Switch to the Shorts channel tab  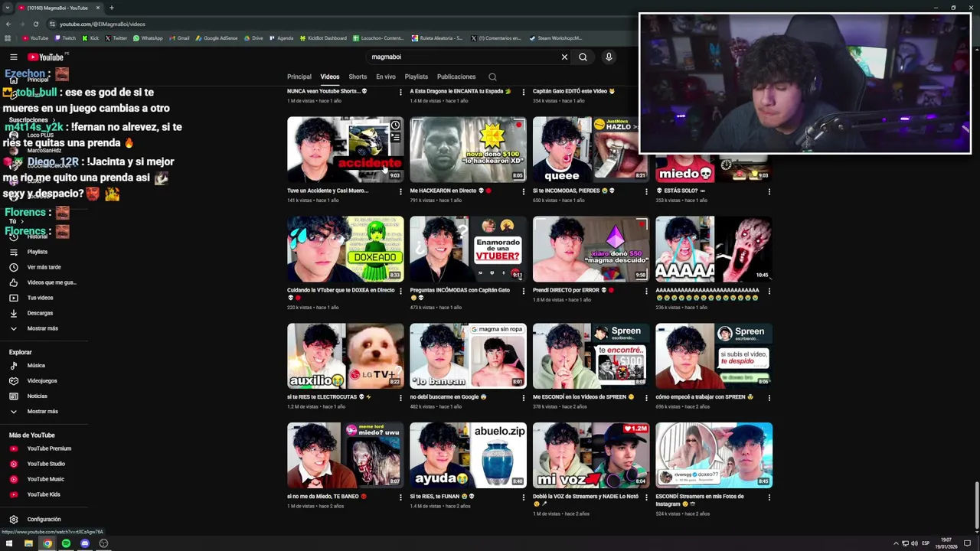click(x=358, y=77)
